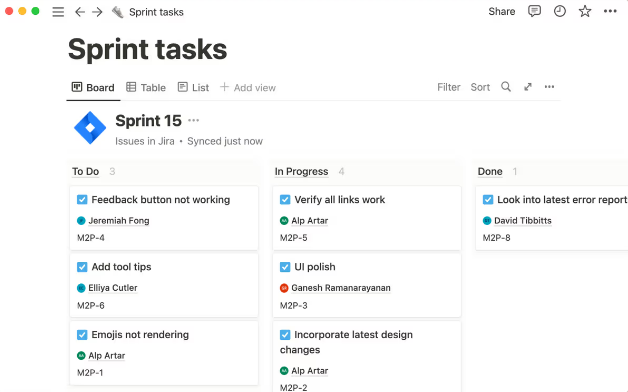Click Ganesh Ramanarayanan avatar icon
Screen dimensions: 628x392
tap(284, 288)
